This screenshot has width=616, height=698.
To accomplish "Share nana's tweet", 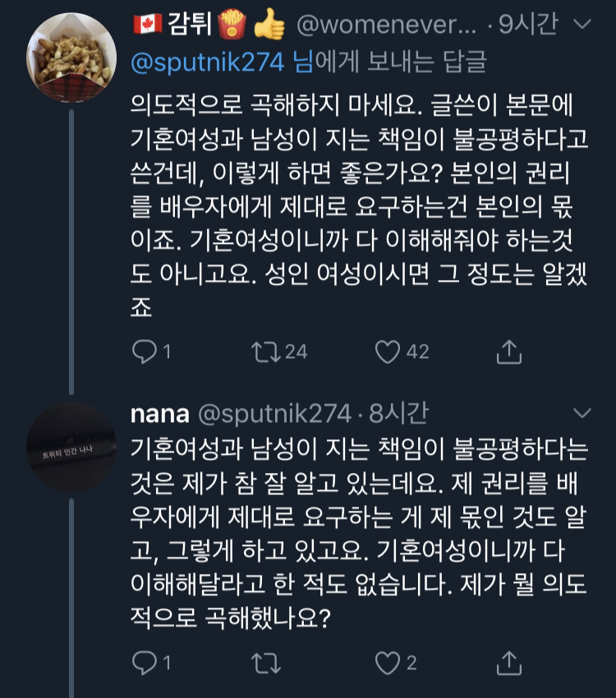I will [x=509, y=662].
